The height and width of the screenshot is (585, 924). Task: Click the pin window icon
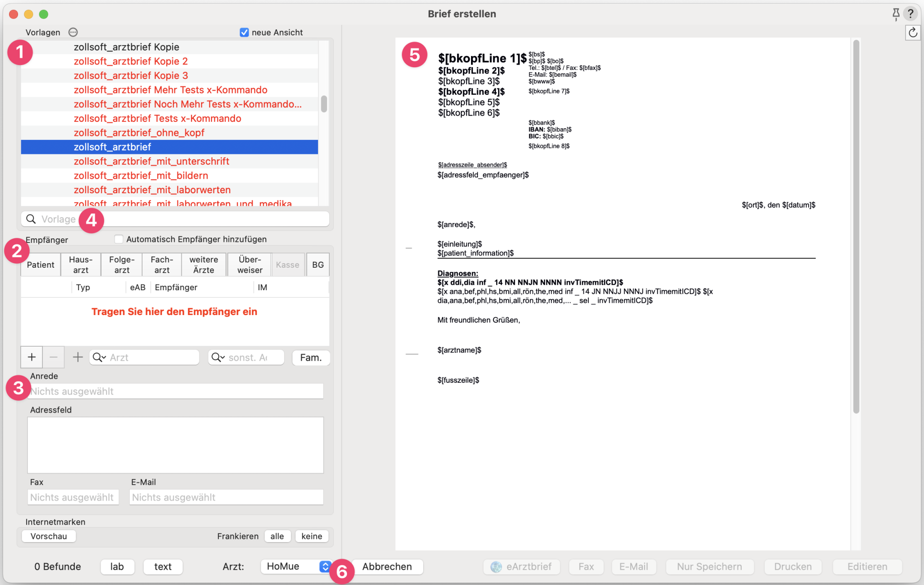click(896, 14)
